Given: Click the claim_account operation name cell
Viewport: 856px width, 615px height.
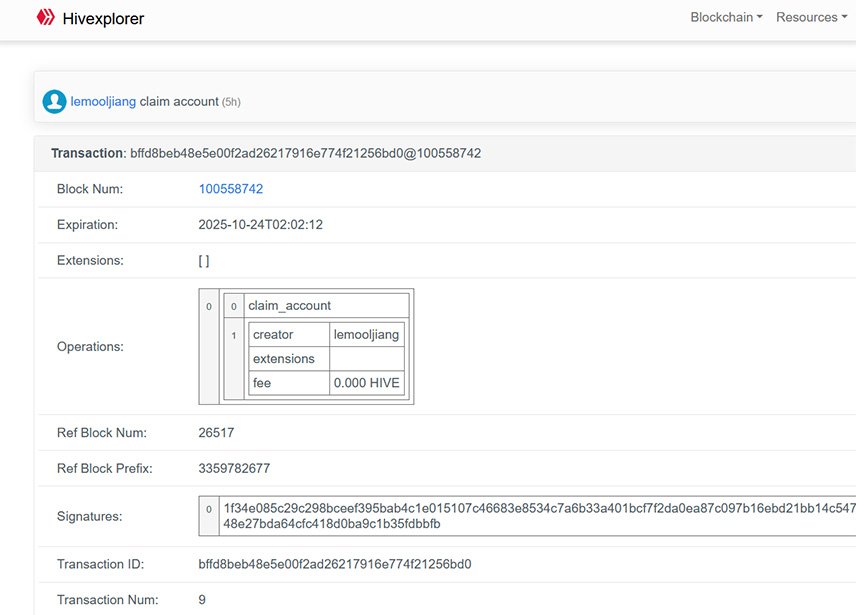Looking at the screenshot, I should [290, 305].
